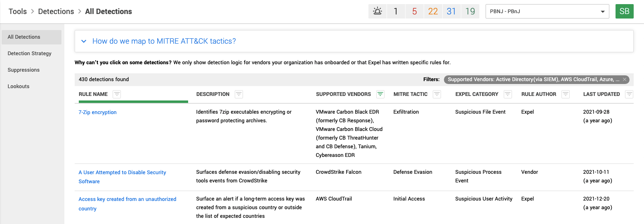Click the green alert count 19
The width and height of the screenshot is (644, 224).
[470, 11]
